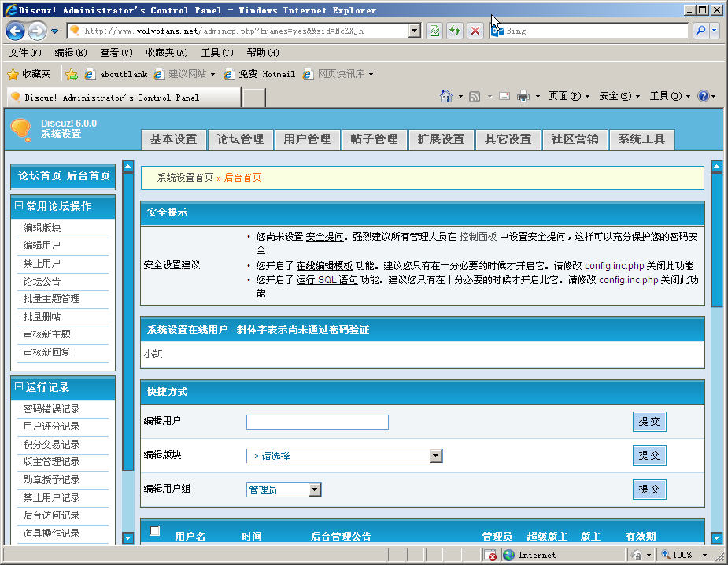Select the Discuz! Administrator's Control Panel tab
This screenshot has height=565, width=728.
[x=124, y=98]
